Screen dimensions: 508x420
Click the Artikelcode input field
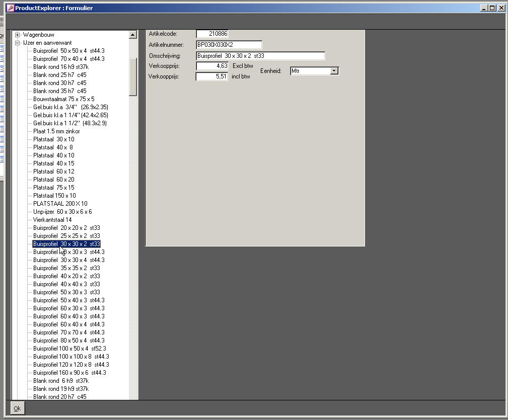pos(212,34)
